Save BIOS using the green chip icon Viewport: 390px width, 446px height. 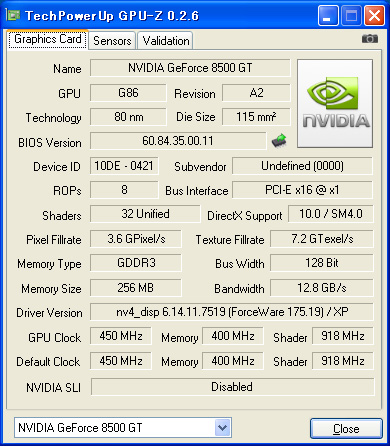279,140
